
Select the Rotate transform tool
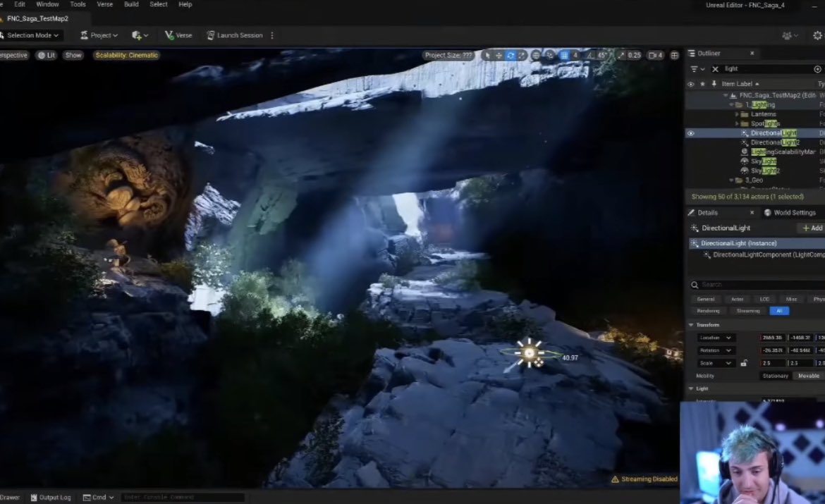pos(511,54)
